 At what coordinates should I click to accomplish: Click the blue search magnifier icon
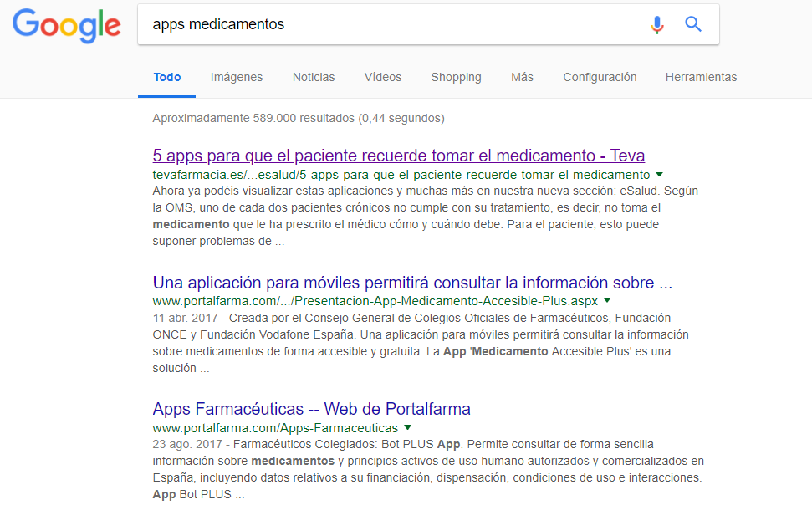(693, 24)
